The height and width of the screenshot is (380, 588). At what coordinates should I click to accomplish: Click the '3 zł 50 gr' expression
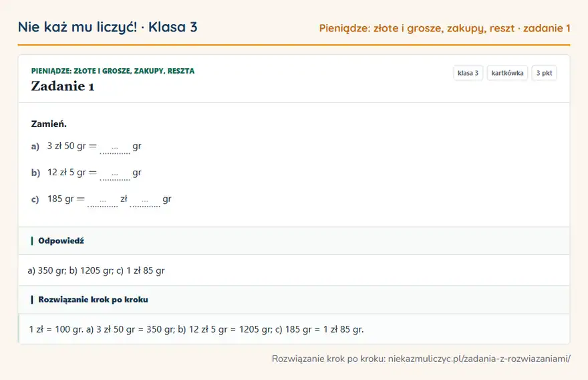pyautogui.click(x=66, y=146)
